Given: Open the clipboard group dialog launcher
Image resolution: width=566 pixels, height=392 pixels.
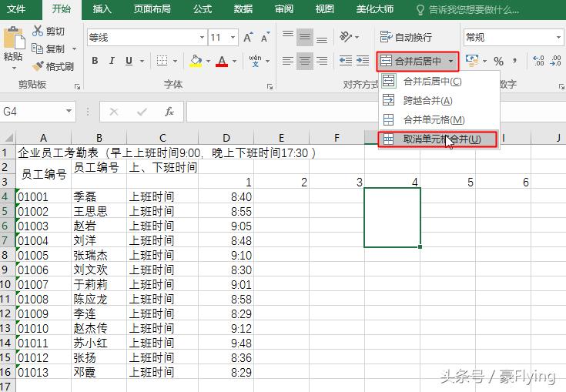Looking at the screenshot, I should [x=77, y=86].
